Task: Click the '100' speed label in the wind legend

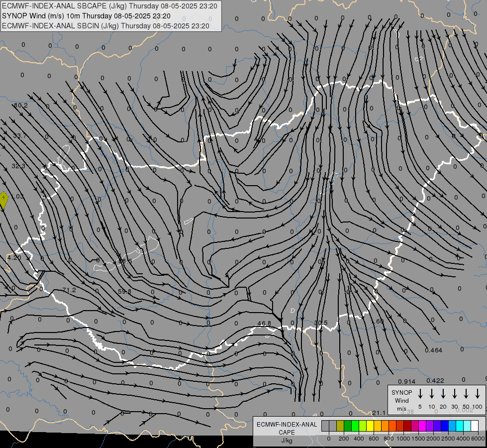Action: click(x=478, y=407)
